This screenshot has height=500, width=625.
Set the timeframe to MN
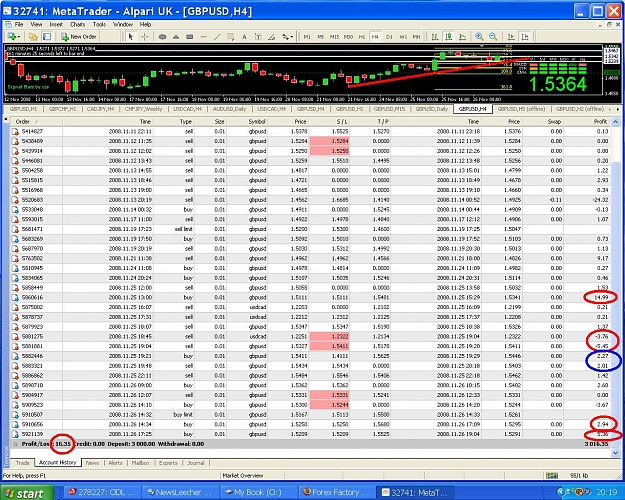(417, 37)
